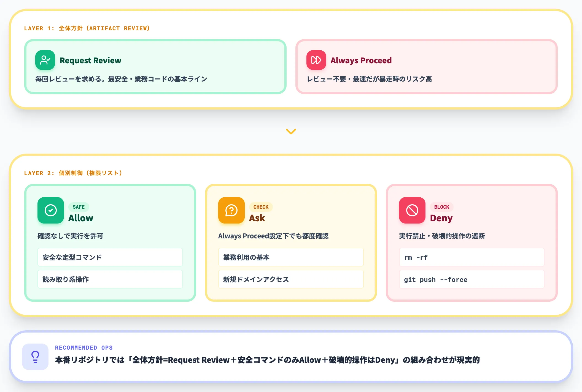582x392 pixels.
Task: Select the Always Proceed heading
Action: pos(361,60)
